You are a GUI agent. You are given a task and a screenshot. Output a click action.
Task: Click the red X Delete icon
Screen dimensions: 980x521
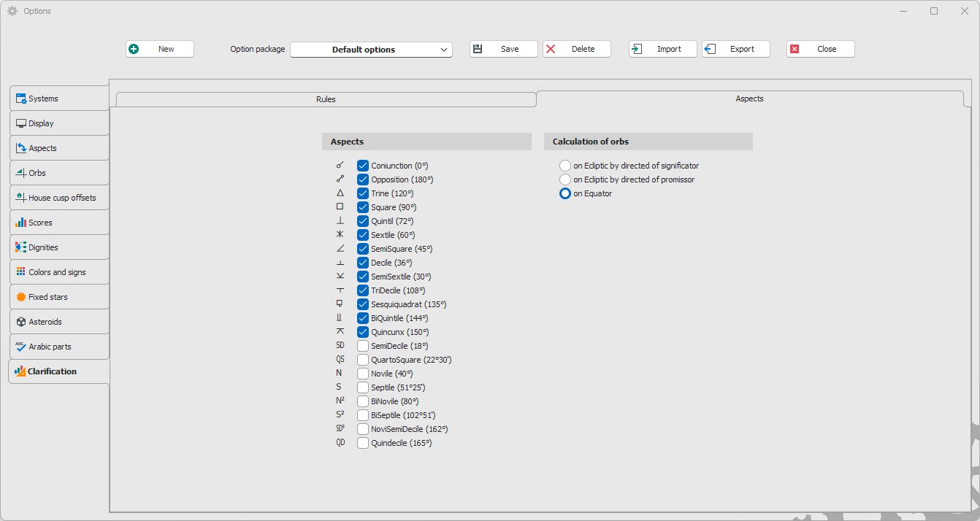(x=551, y=49)
